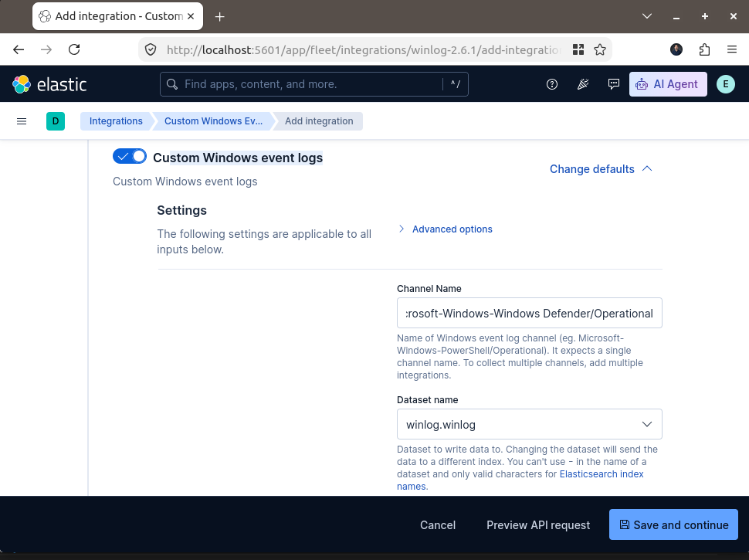Viewport: 749px width, 560px height.
Task: Open the newsfeed celebration icon
Action: pyautogui.click(x=583, y=84)
